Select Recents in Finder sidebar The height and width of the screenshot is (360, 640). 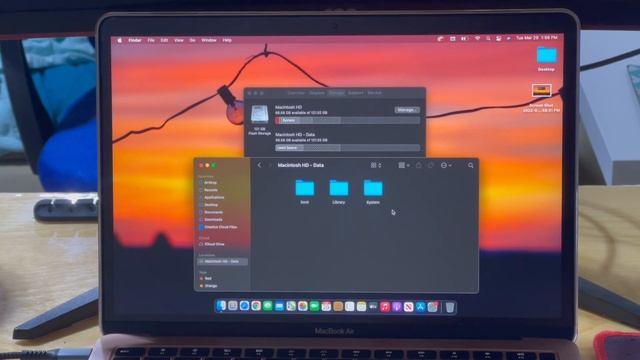click(x=211, y=190)
